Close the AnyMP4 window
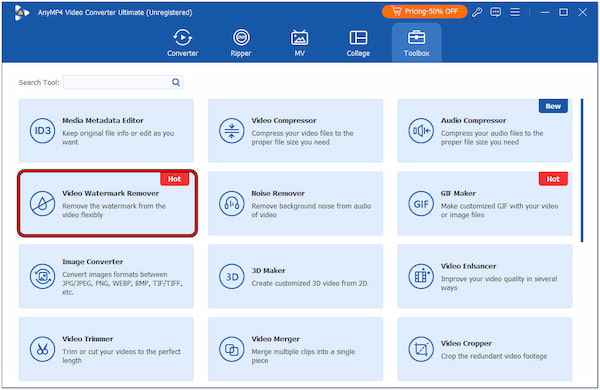This screenshot has width=600, height=390. point(582,12)
